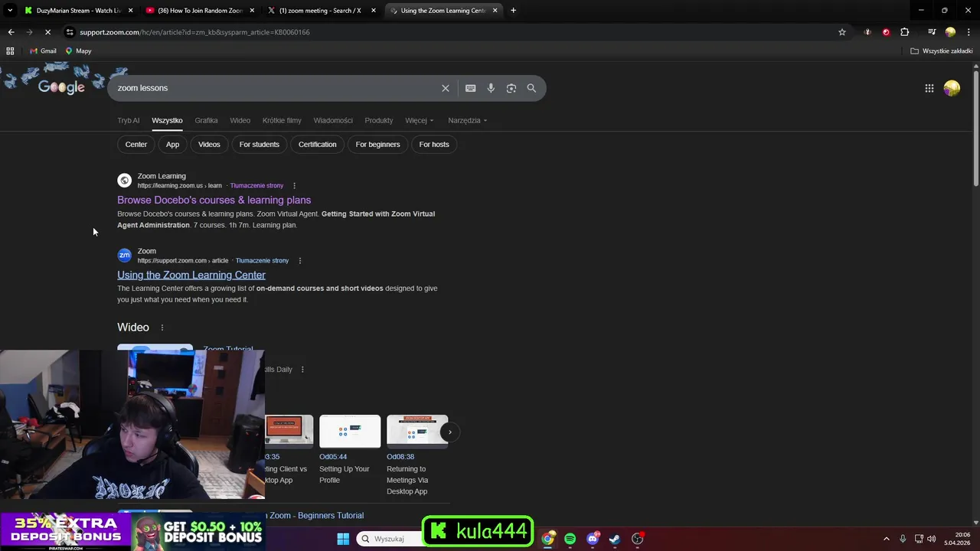This screenshot has width=980, height=551.
Task: Open the Chrome profile avatar in toolbar
Action: click(x=950, y=32)
